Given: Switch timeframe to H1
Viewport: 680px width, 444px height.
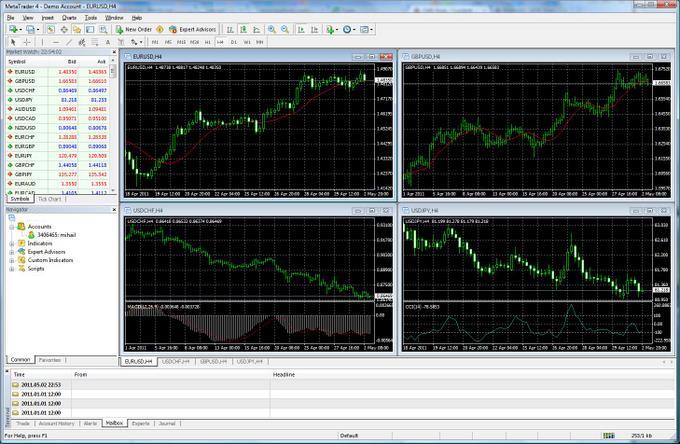Looking at the screenshot, I should (208, 42).
